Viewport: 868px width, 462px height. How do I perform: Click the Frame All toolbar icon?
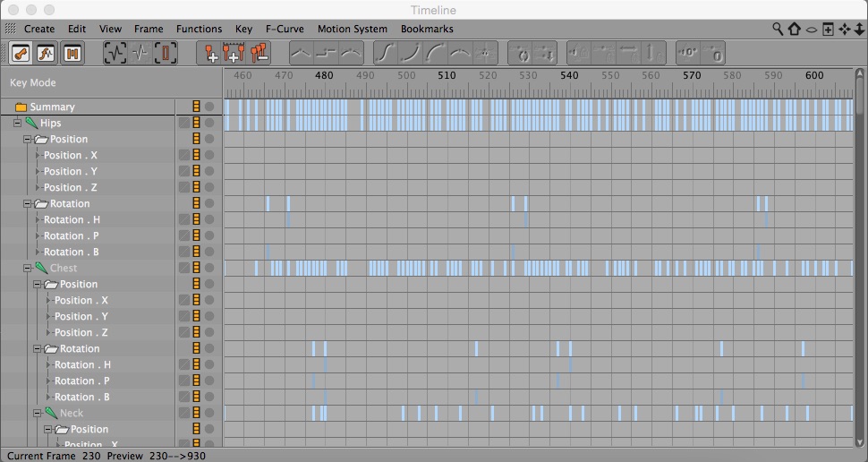pos(115,53)
